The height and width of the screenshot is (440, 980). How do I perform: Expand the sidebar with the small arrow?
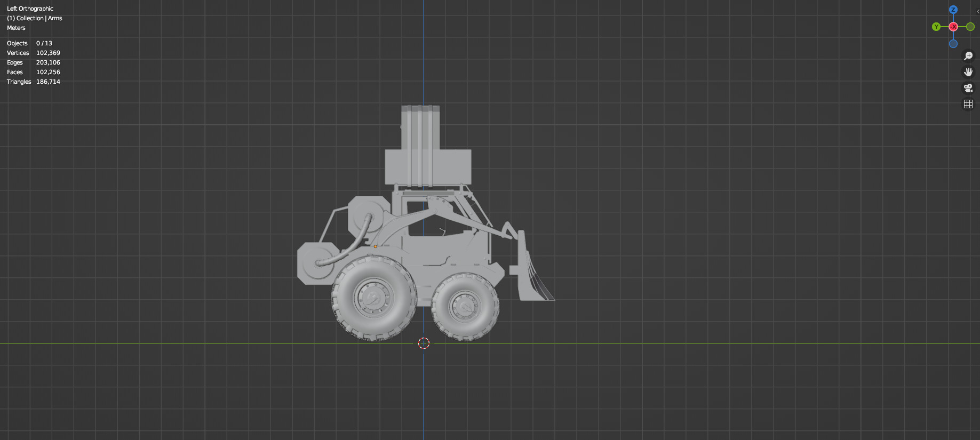(x=977, y=11)
